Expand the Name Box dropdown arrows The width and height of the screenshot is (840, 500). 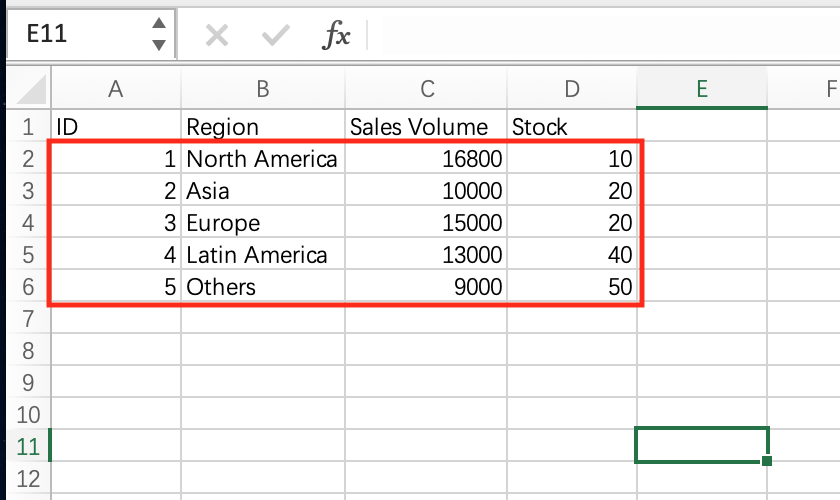click(x=158, y=34)
